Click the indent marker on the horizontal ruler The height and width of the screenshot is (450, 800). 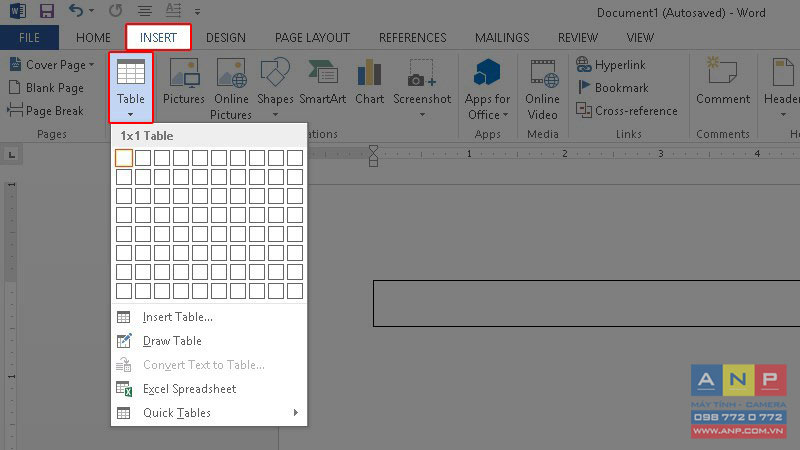373,156
